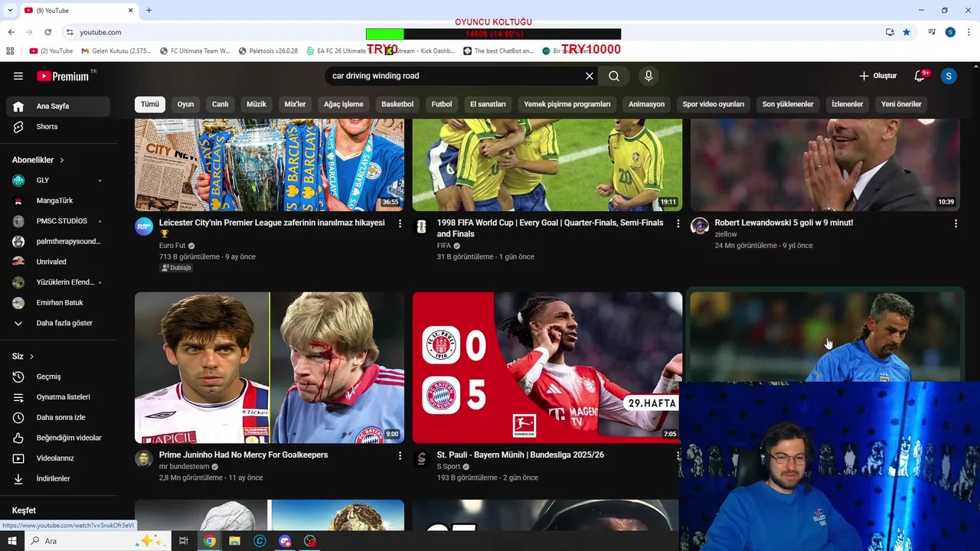Open the Paletools v26.0.28 bookmark
This screenshot has width=980, height=551.
click(268, 51)
